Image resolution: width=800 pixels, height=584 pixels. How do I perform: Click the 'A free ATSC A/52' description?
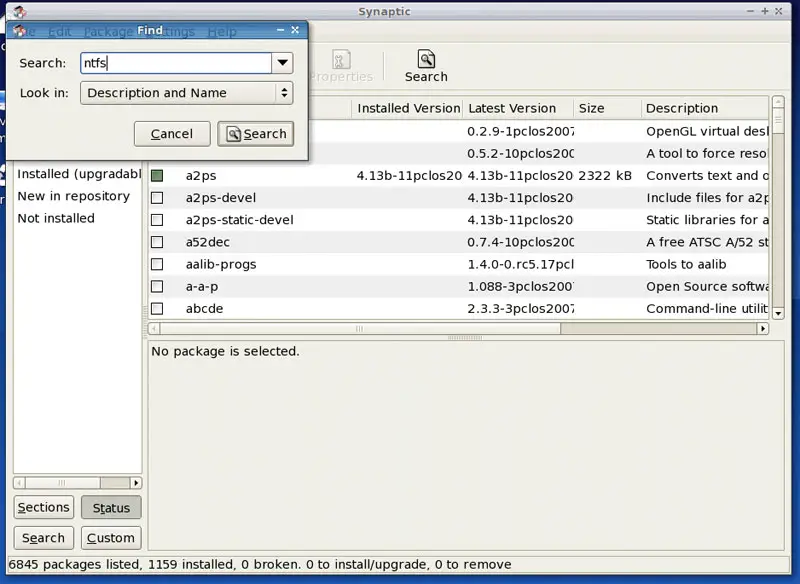click(707, 242)
